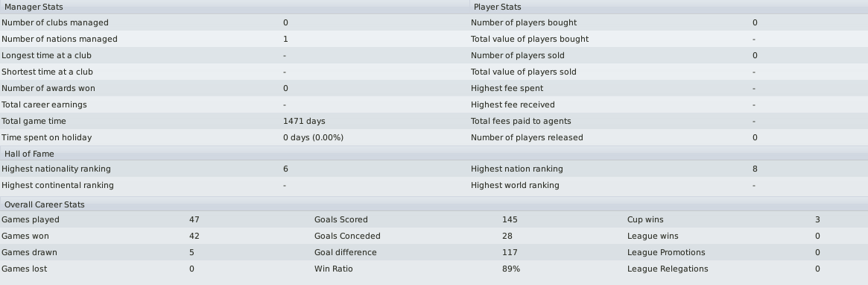Click the Number of players bought row

tap(669, 22)
